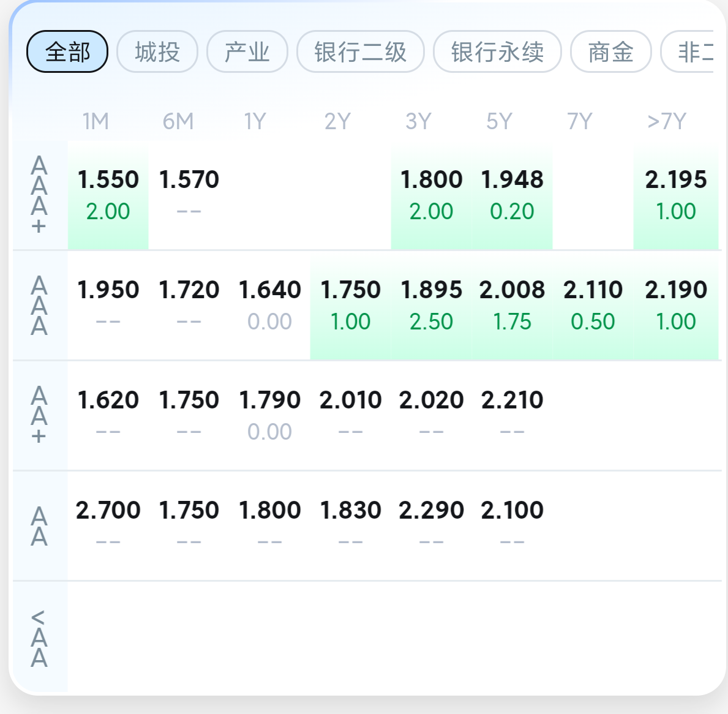Switch to the 城投 tab
This screenshot has width=728, height=714.
157,51
